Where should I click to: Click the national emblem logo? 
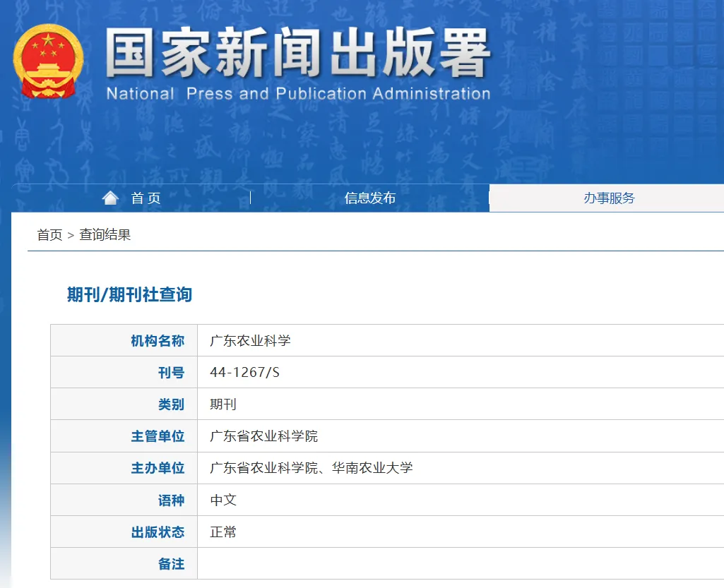[49, 61]
